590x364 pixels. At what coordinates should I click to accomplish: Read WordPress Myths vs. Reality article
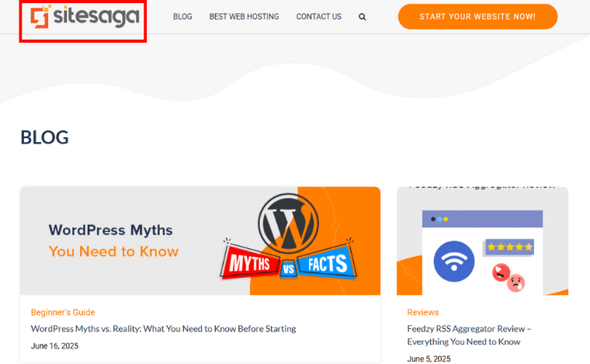(163, 328)
